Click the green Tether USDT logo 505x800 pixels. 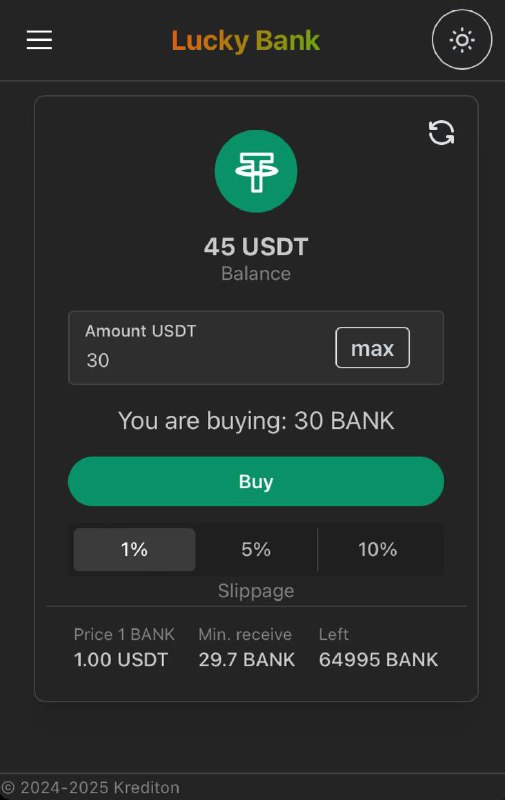pyautogui.click(x=256, y=171)
